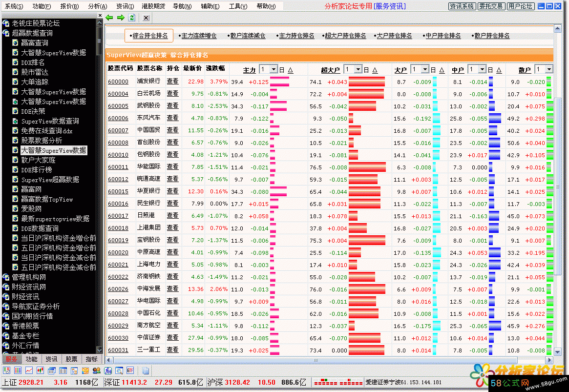
Task: Select DDE排行榜 in the sidebar
Action: [36, 170]
